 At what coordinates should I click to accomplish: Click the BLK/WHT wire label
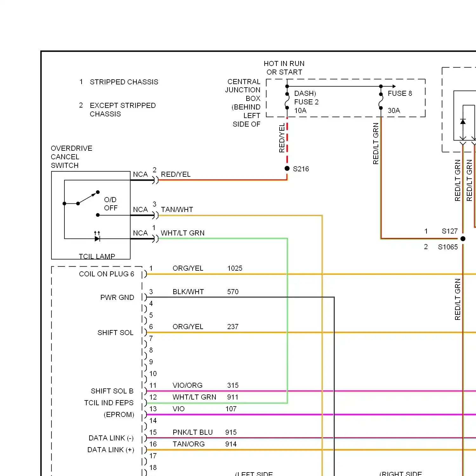pyautogui.click(x=188, y=292)
